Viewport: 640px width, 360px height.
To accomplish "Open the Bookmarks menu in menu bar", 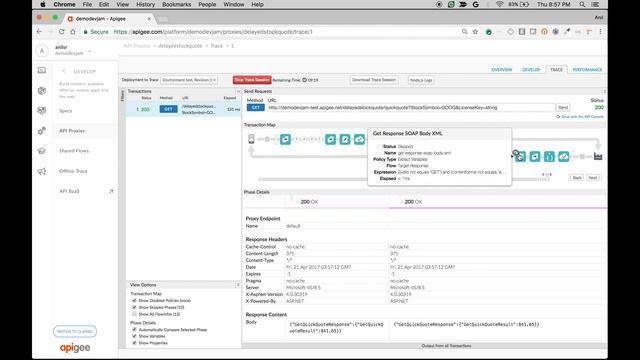I will point(176,4).
